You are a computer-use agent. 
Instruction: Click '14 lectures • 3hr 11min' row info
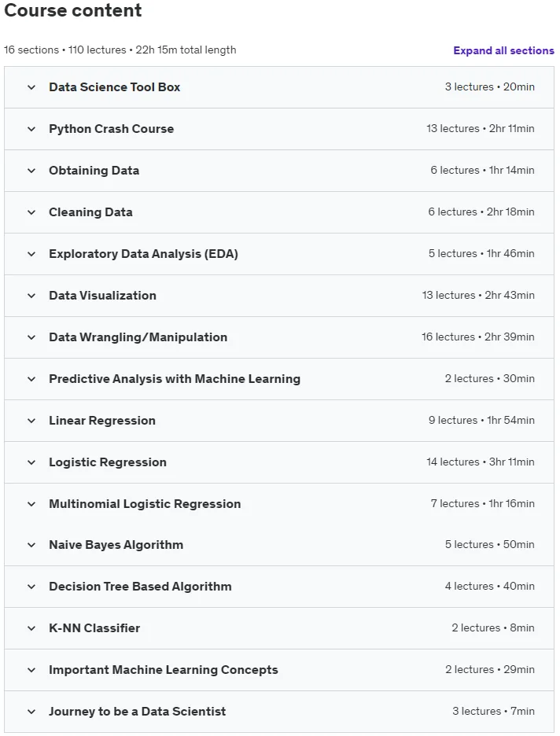pyautogui.click(x=481, y=462)
